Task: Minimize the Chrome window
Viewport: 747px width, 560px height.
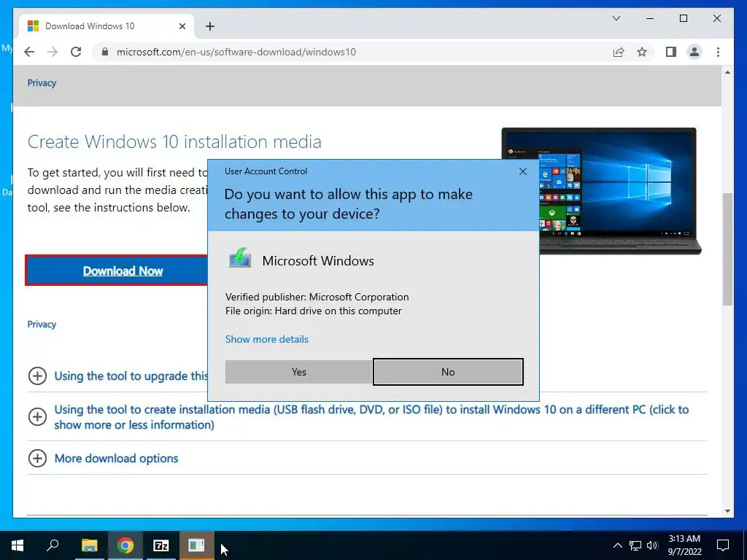Action: point(650,18)
